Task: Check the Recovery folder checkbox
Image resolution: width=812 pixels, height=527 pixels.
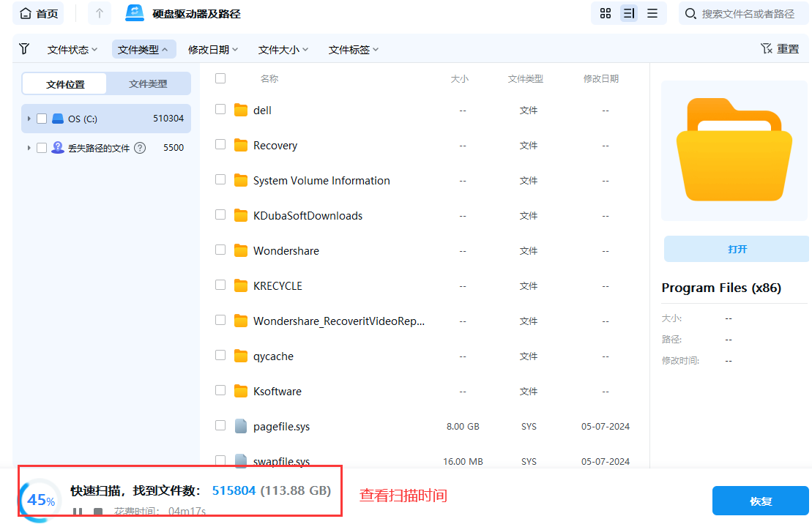Action: point(220,145)
